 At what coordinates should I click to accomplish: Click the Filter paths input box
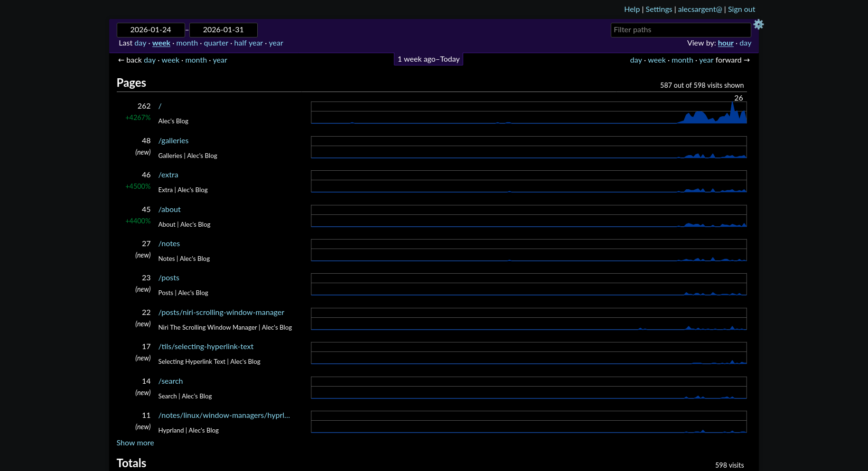tap(680, 30)
